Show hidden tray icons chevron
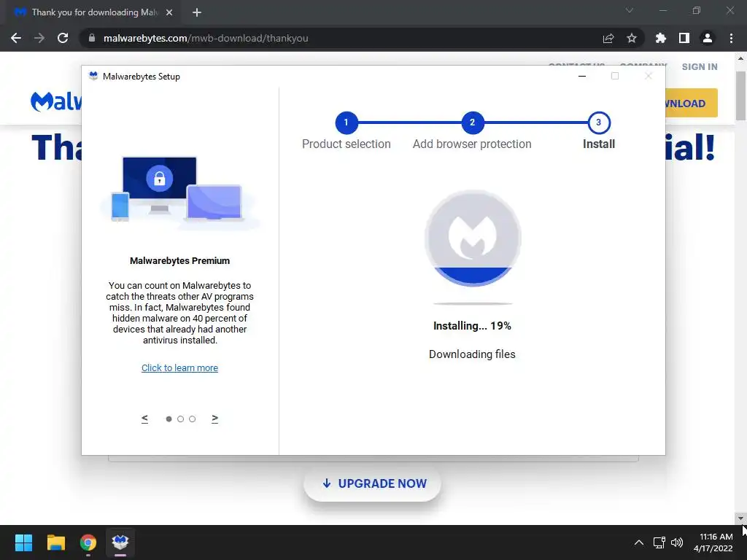The image size is (747, 560). pyautogui.click(x=639, y=542)
